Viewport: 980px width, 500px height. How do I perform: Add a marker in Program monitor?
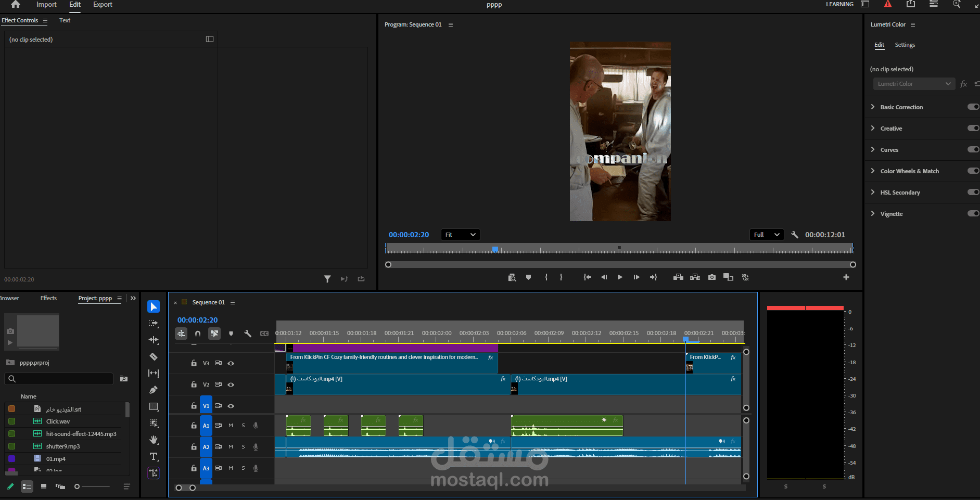pyautogui.click(x=529, y=277)
